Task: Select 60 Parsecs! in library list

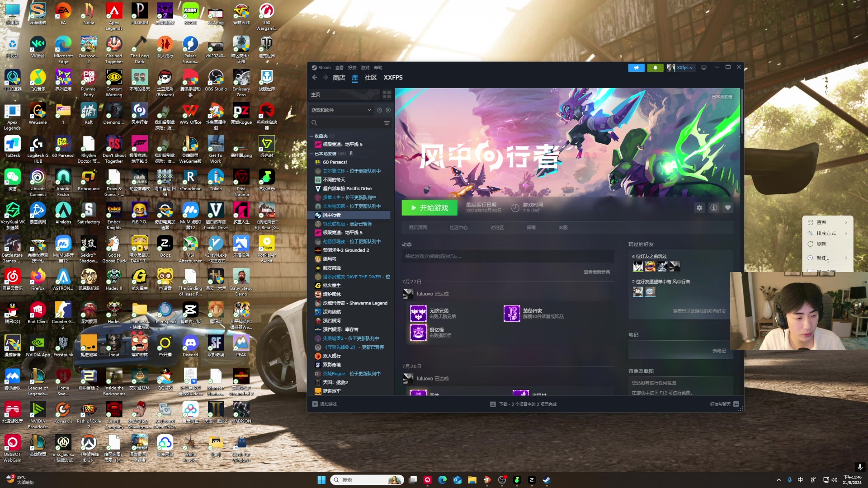Action: 335,162
